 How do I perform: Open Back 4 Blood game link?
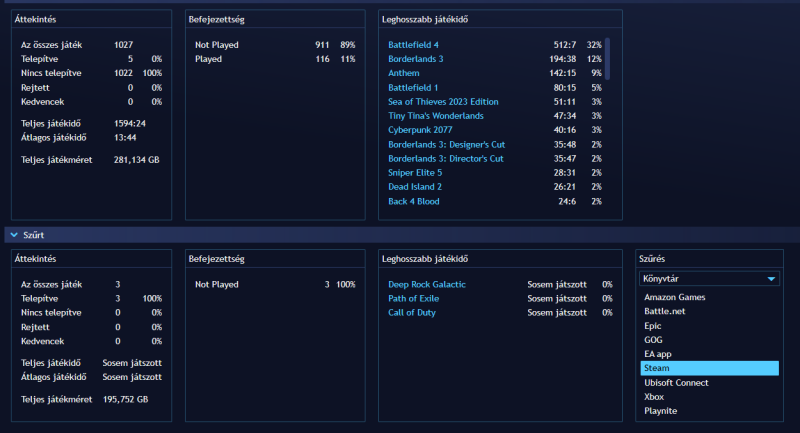(x=413, y=201)
